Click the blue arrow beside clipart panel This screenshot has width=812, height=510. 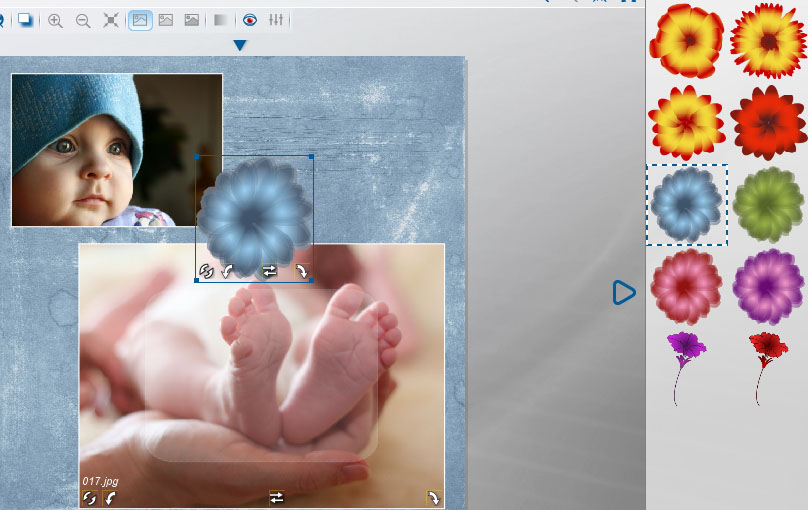(x=624, y=292)
